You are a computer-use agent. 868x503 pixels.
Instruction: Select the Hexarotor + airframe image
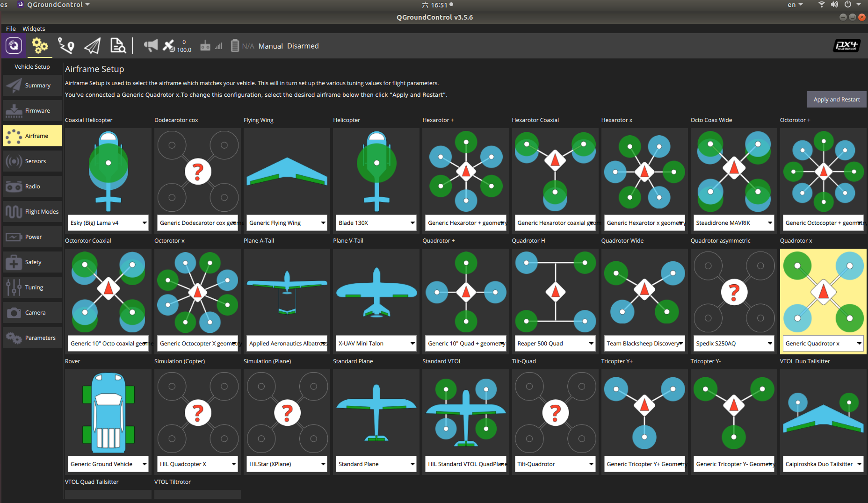coord(466,171)
